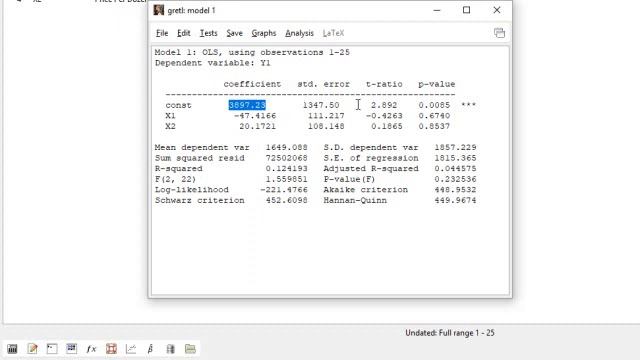
Task: Click the 'X1' row label
Action: click(x=171, y=116)
